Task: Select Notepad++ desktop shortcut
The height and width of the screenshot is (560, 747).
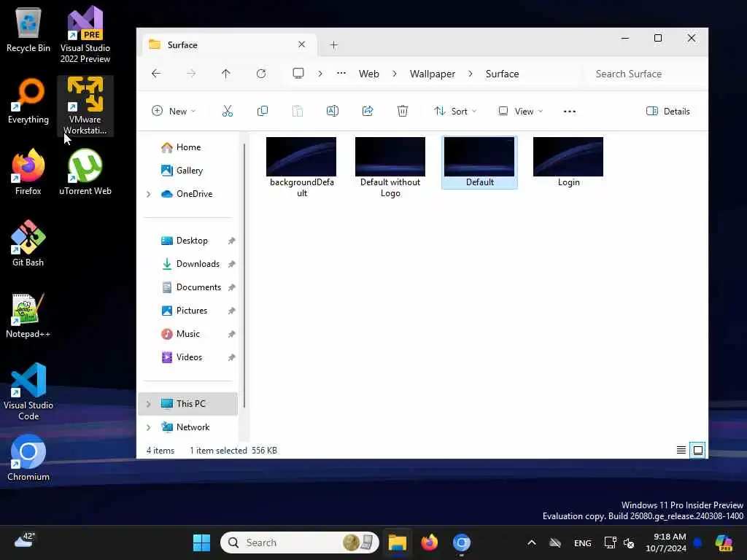Action: [x=28, y=315]
